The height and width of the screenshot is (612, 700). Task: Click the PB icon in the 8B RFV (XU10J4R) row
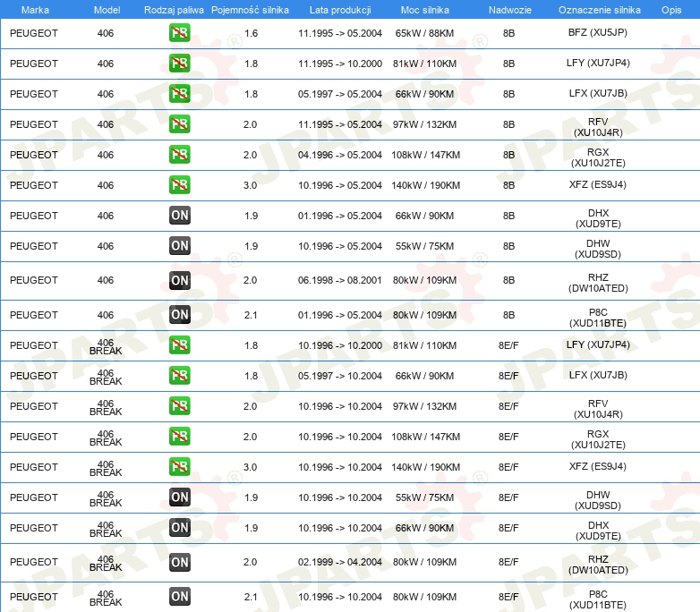[x=179, y=124]
